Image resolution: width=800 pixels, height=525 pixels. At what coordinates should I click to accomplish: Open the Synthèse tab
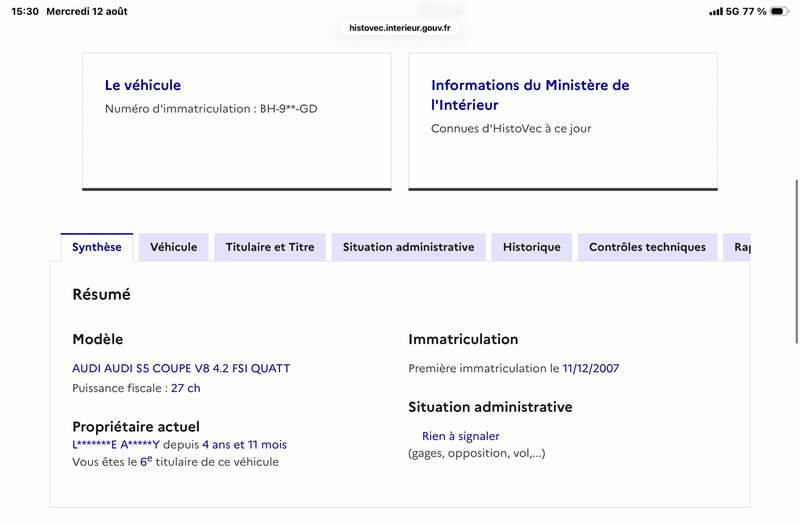point(97,247)
